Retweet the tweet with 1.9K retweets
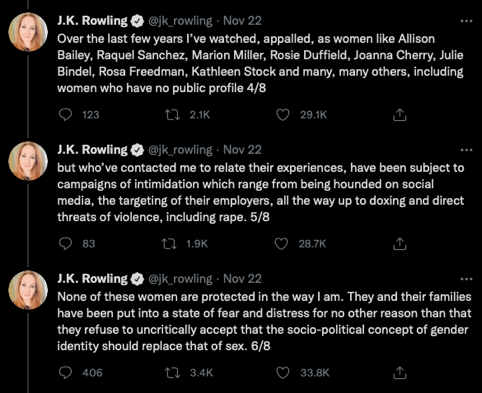This screenshot has width=482, height=393. point(169,244)
